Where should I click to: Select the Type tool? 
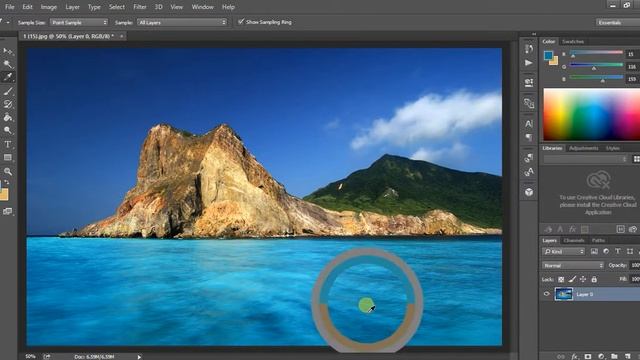click(x=7, y=144)
